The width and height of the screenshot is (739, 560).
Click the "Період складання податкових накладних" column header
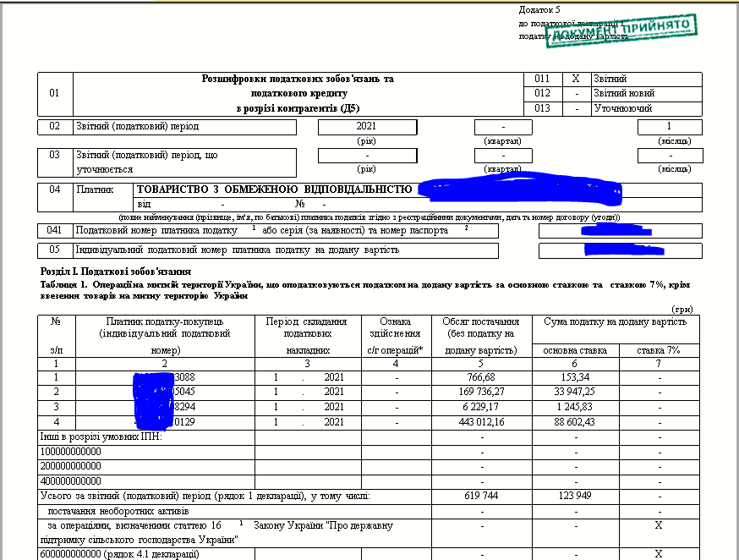pyautogui.click(x=307, y=336)
